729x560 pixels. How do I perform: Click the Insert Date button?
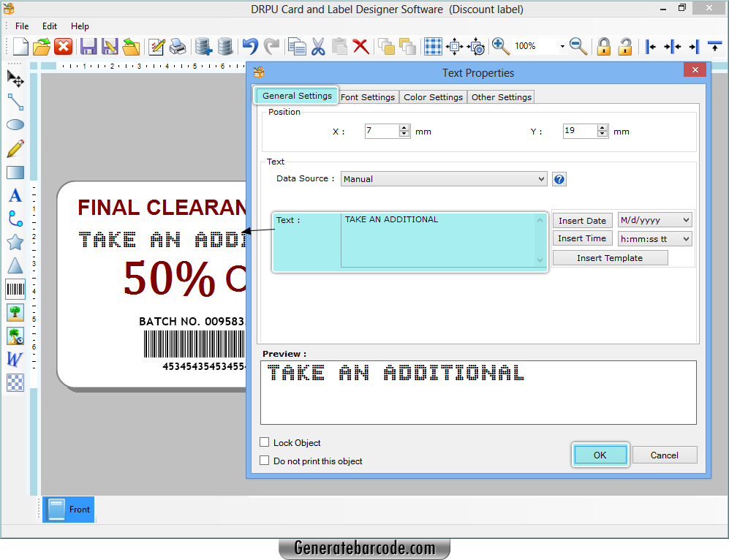pos(582,221)
